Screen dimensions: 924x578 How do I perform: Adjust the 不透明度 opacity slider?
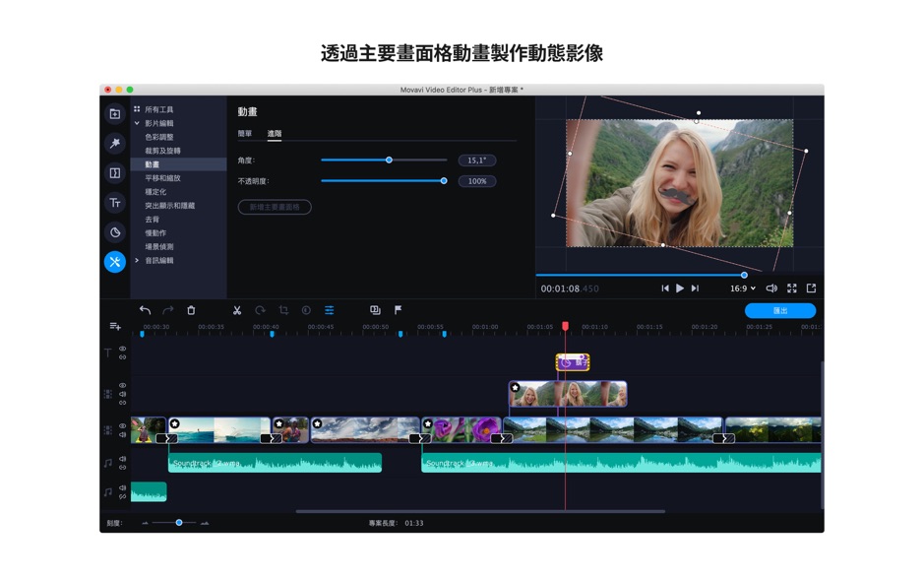pyautogui.click(x=443, y=180)
